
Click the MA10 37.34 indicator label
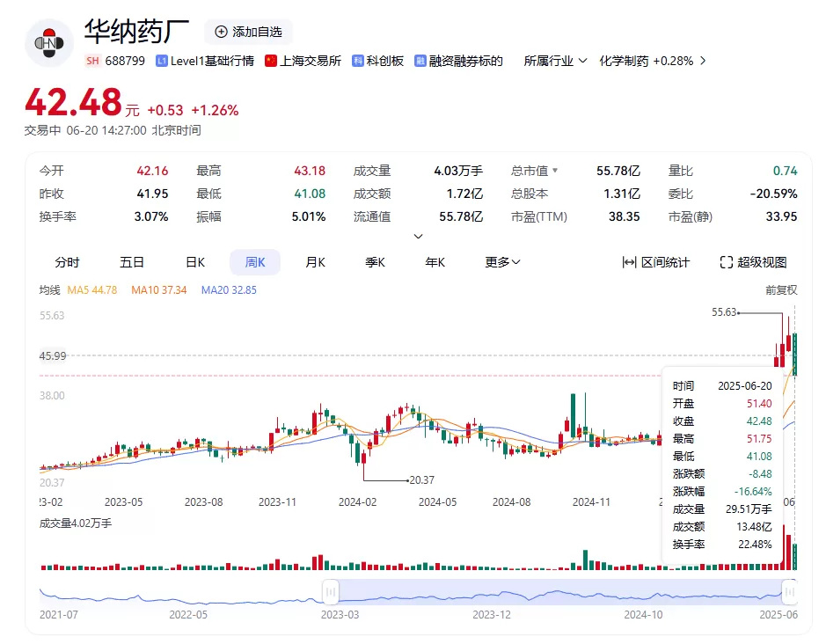pos(159,289)
